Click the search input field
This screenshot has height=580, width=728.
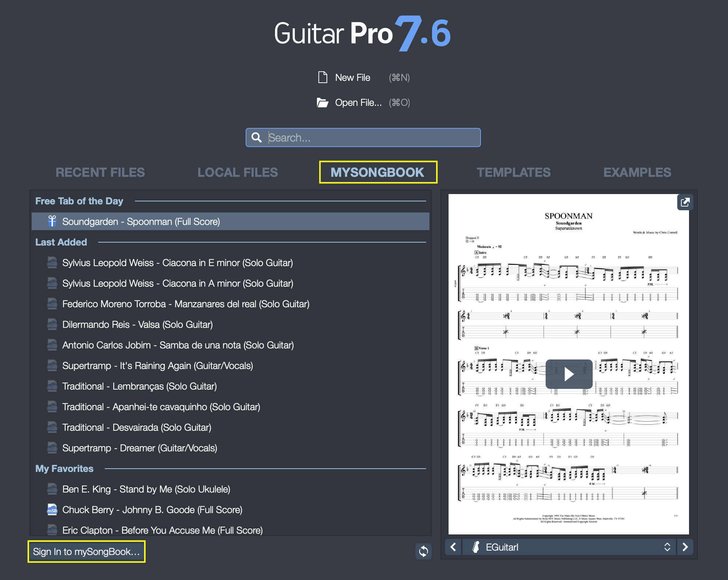[x=364, y=137]
